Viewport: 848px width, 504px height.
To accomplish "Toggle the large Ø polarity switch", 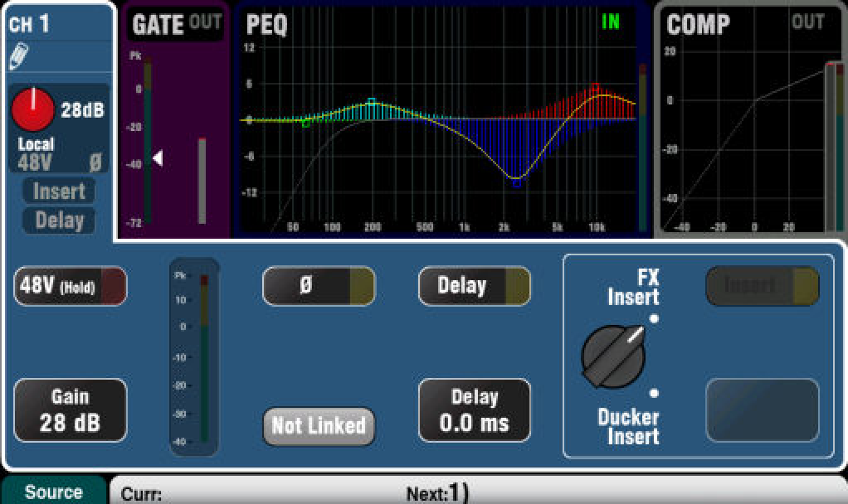I will pos(319,286).
